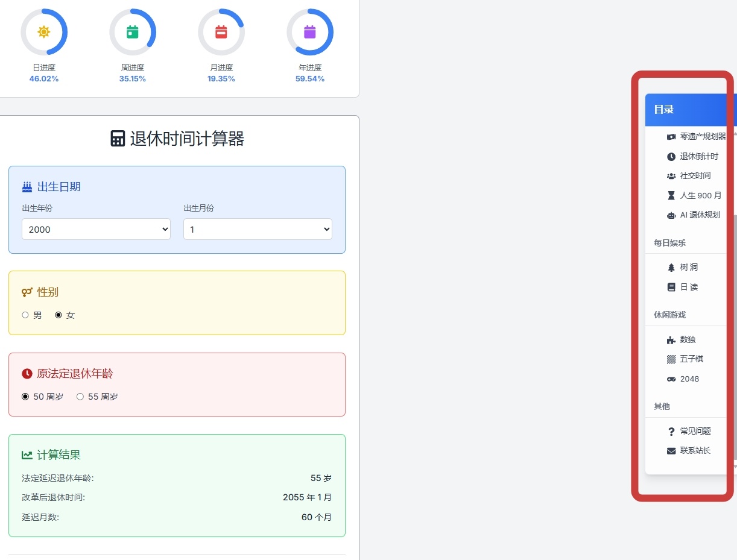Click the red calendar icon for monthly progress
This screenshot has height=560, width=737.
221,32
